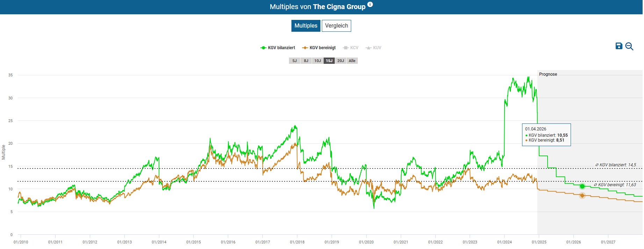The height and width of the screenshot is (249, 644).
Task: Enable the KUV series in the legend
Action: click(373, 48)
